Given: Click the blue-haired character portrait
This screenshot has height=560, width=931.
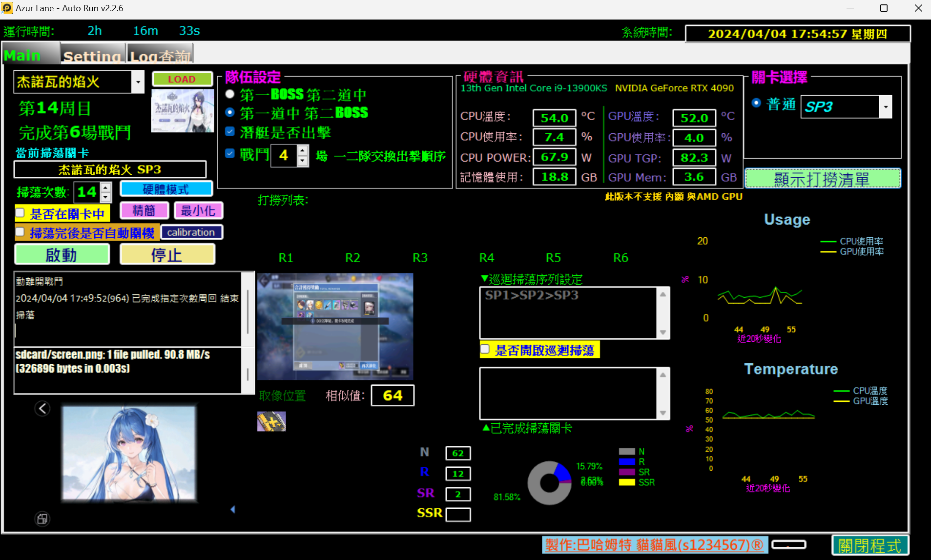Looking at the screenshot, I should (129, 454).
